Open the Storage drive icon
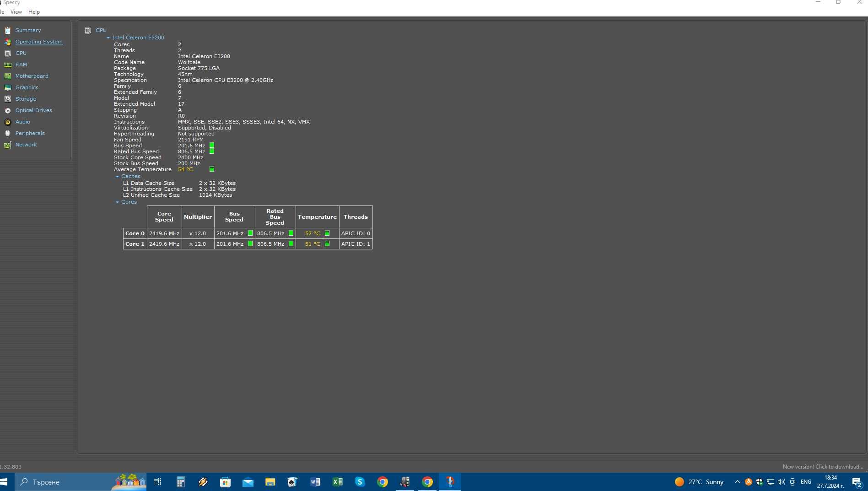Viewport: 868px width, 491px height. (x=7, y=99)
